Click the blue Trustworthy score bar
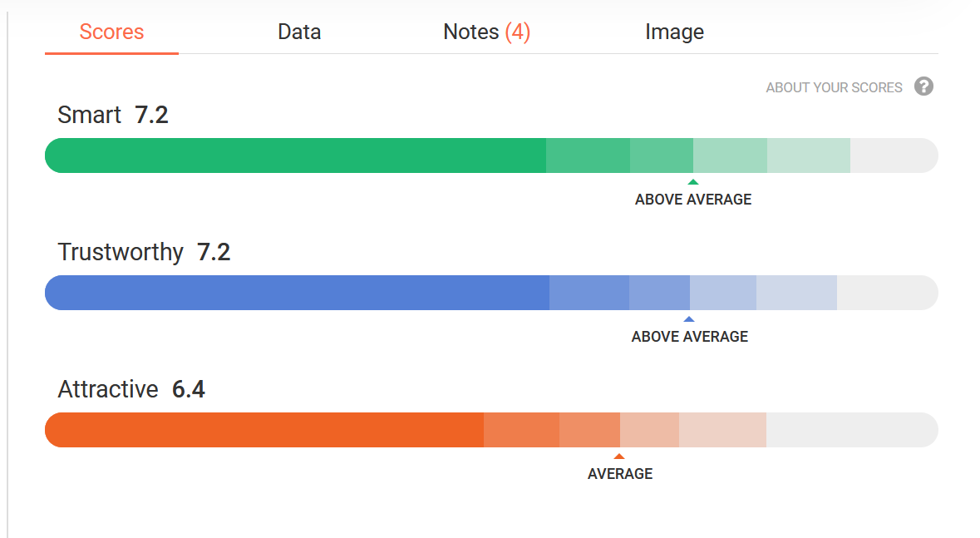980x538 pixels. click(x=491, y=293)
